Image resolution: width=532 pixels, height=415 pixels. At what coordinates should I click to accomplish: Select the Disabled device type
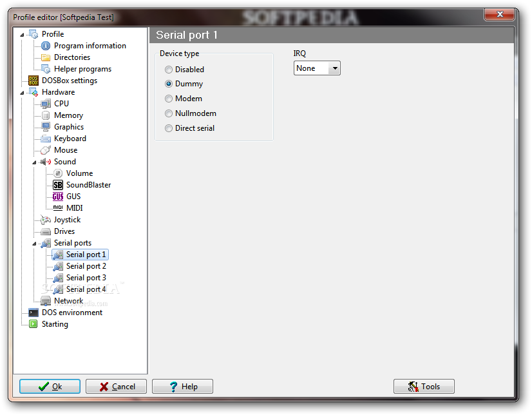[169, 70]
